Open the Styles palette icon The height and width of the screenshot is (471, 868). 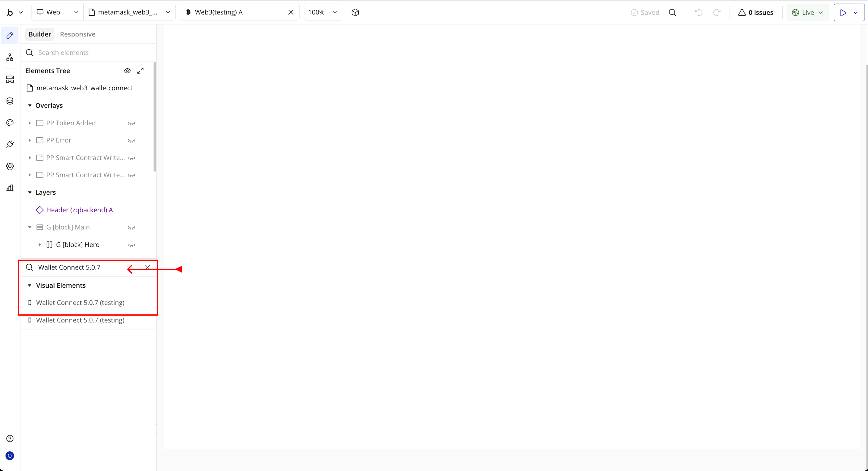(x=10, y=123)
